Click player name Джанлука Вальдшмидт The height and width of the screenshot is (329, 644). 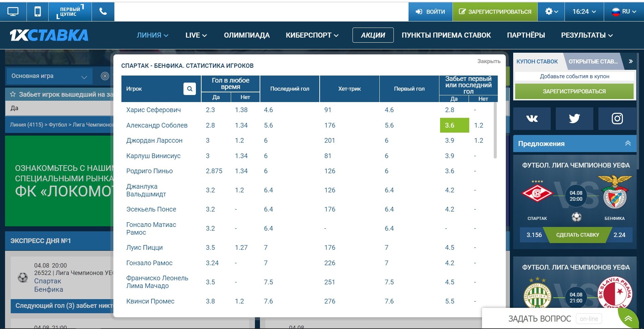(146, 190)
